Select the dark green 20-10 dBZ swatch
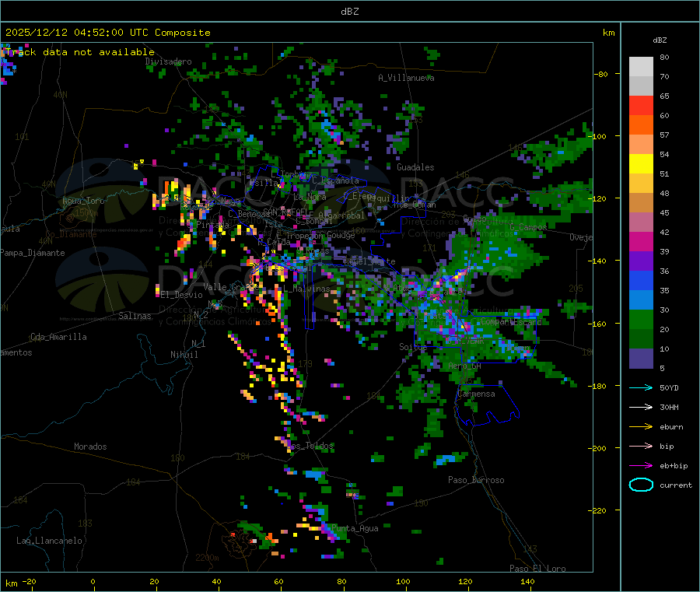 click(x=641, y=339)
